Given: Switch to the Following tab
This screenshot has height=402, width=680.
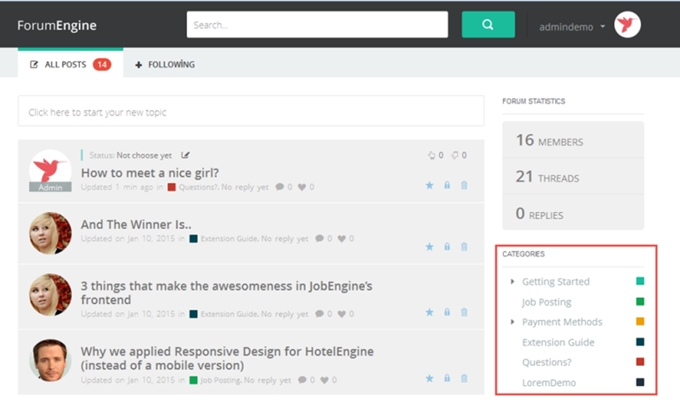Looking at the screenshot, I should (x=165, y=64).
